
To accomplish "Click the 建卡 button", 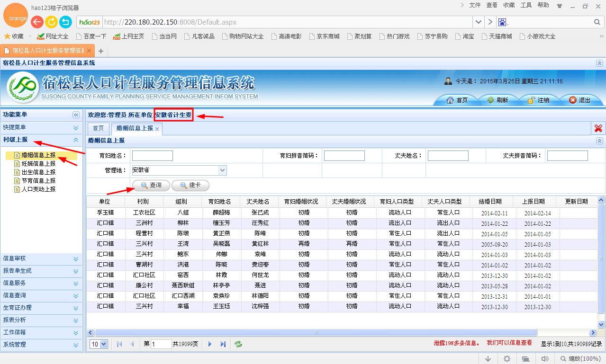I will tap(190, 185).
